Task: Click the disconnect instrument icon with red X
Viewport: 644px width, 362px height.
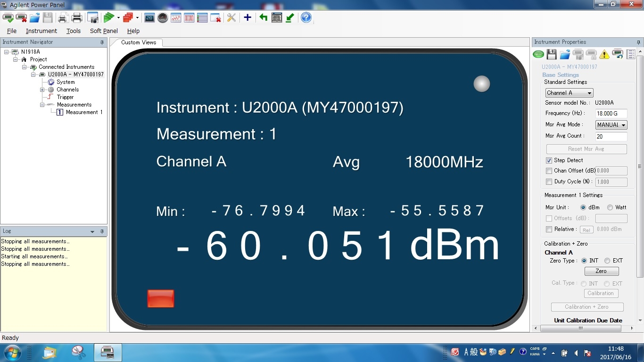Action: [x=21, y=18]
